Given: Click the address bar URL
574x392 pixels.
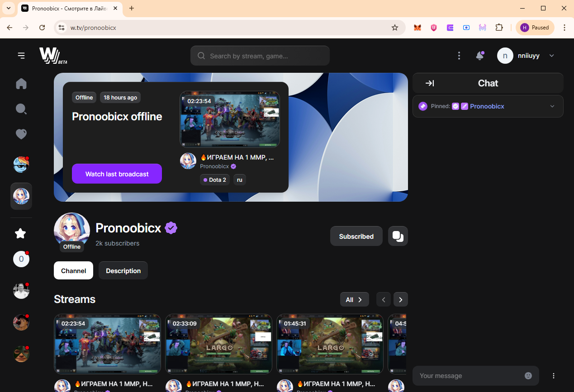Looking at the screenshot, I should point(93,28).
